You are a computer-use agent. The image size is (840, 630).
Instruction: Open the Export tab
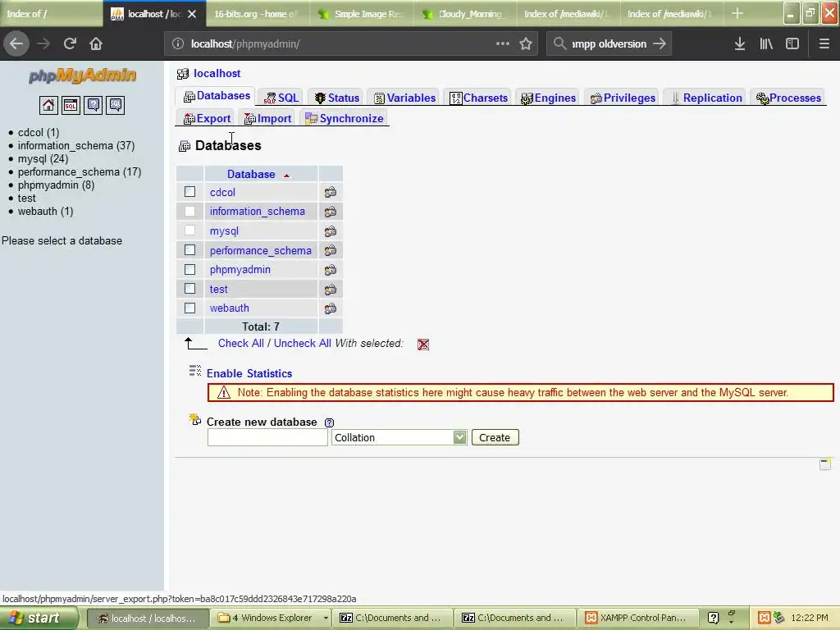point(207,118)
